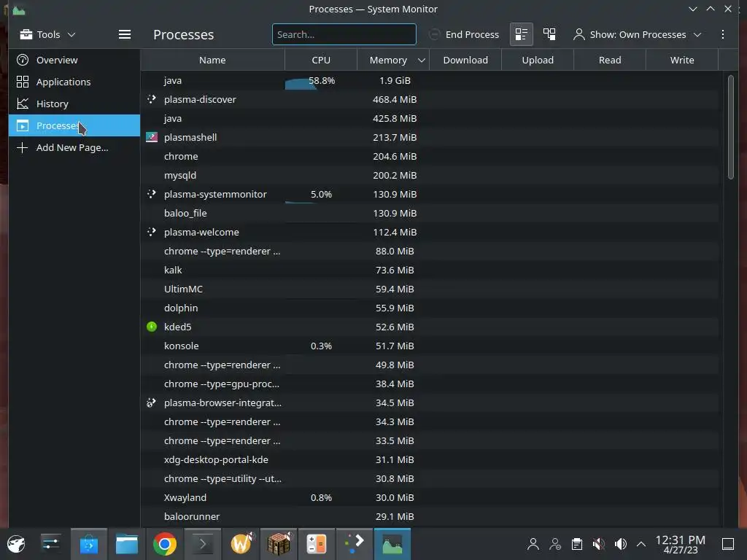Open the Overview page

point(74,60)
